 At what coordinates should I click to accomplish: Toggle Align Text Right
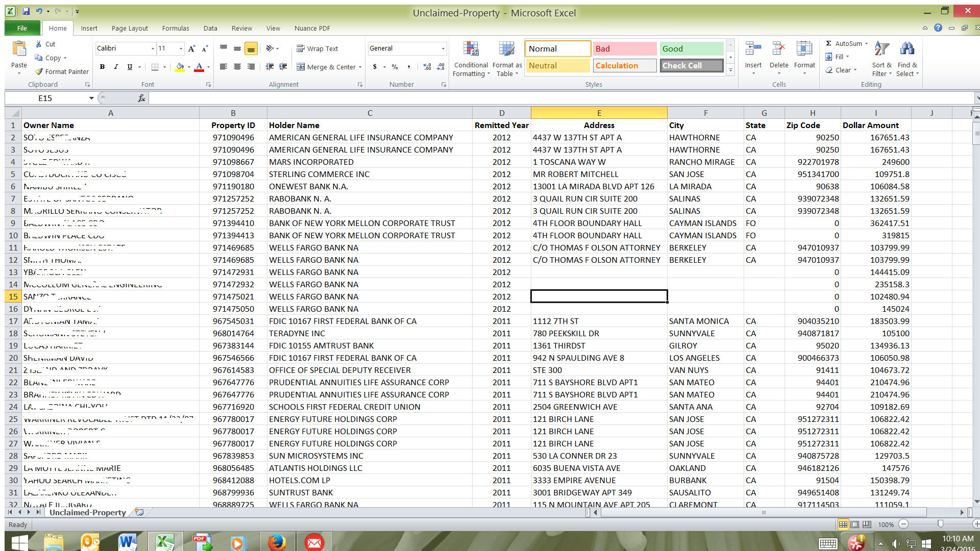click(x=251, y=67)
